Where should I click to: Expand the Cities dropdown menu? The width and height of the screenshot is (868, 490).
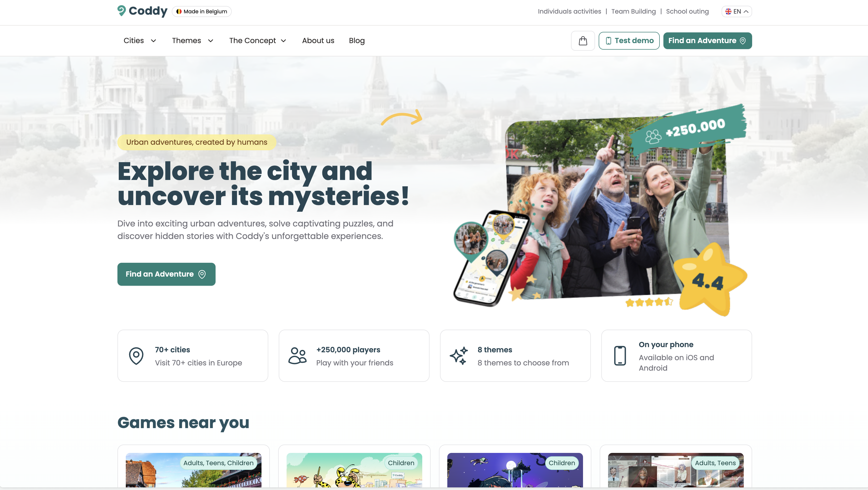140,41
